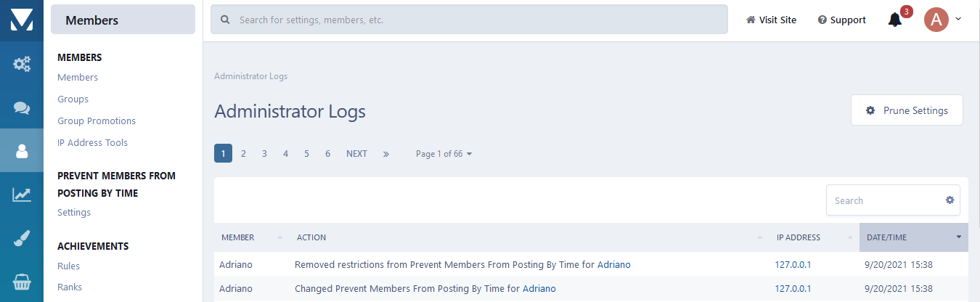Focus the top global search field
This screenshot has height=302, width=980.
[x=479, y=20]
